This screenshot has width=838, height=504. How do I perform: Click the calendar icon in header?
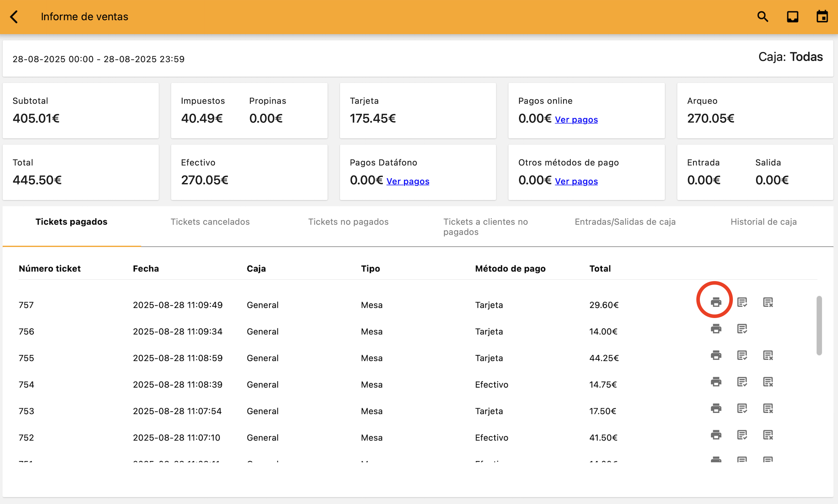822,17
